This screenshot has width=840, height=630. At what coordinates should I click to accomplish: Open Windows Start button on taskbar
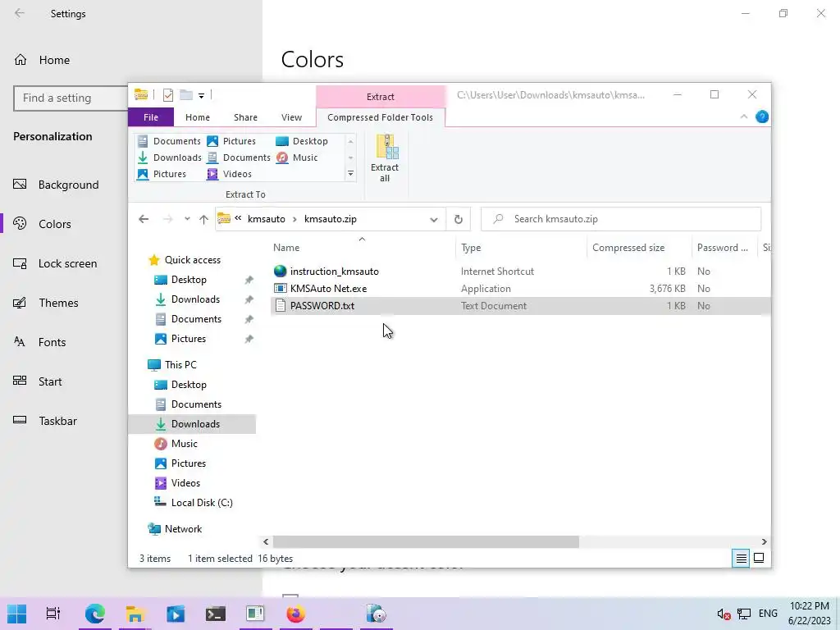click(16, 614)
